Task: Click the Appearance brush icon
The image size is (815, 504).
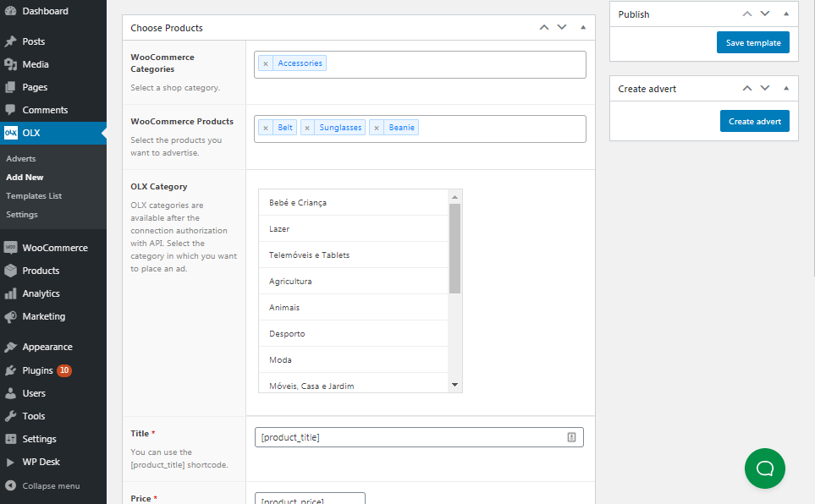Action: coord(10,347)
